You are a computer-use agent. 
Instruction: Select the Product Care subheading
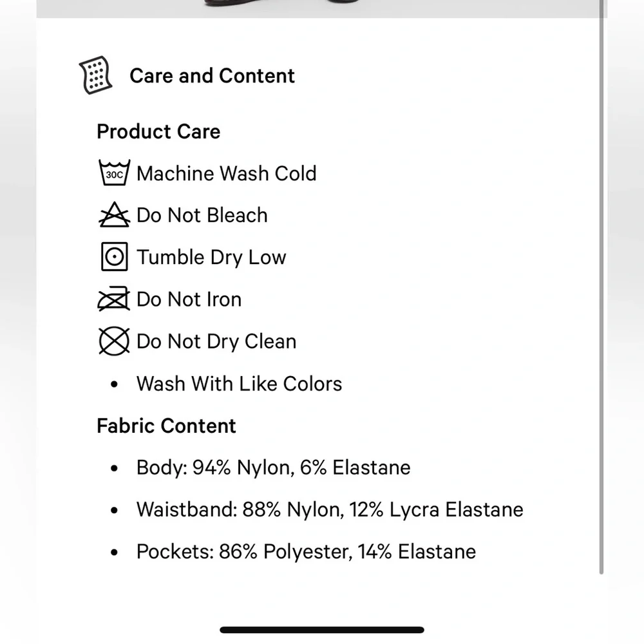point(158,131)
